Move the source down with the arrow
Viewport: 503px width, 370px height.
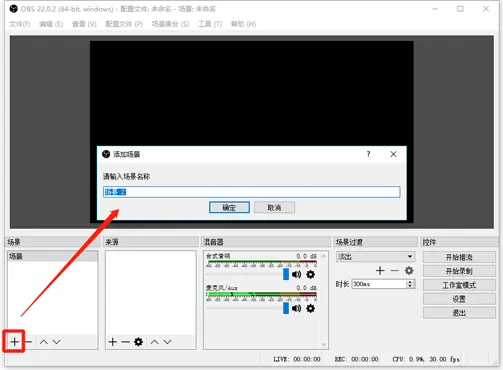point(167,342)
